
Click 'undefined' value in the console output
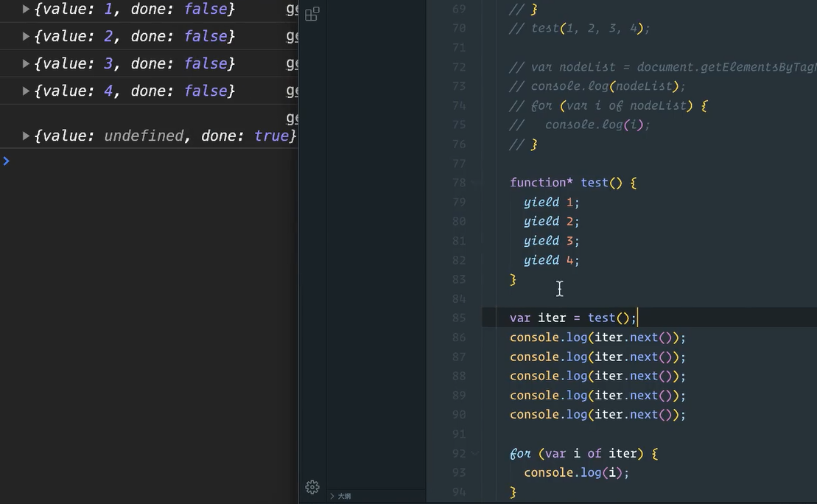pyautogui.click(x=144, y=136)
